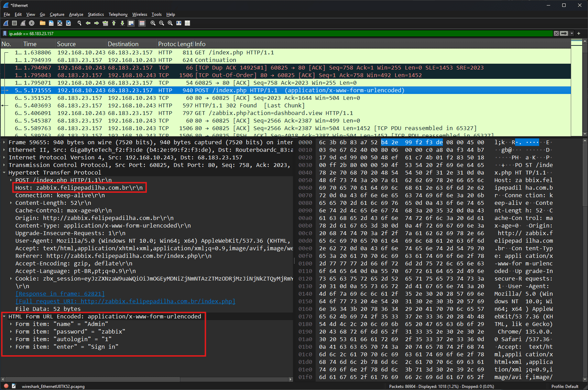Open the Tools menu
The width and height of the screenshot is (588, 390).
(x=156, y=14)
